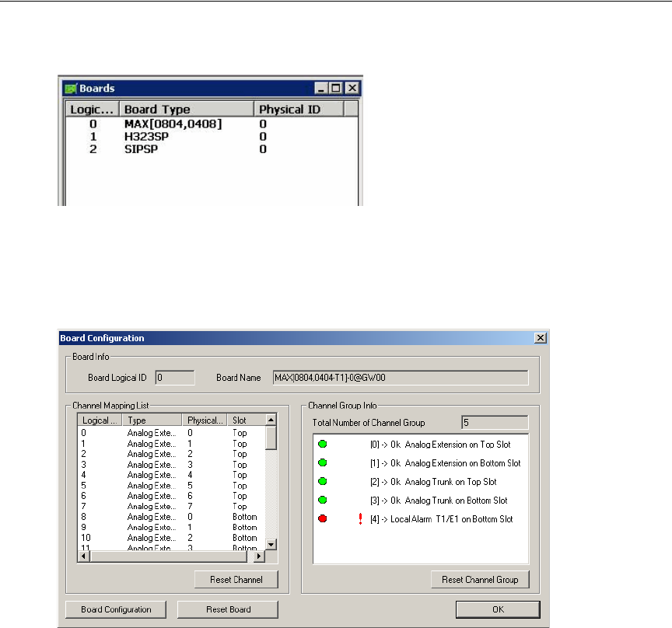The height and width of the screenshot is (628, 672).
Task: Close the Boards window
Action: [x=352, y=89]
